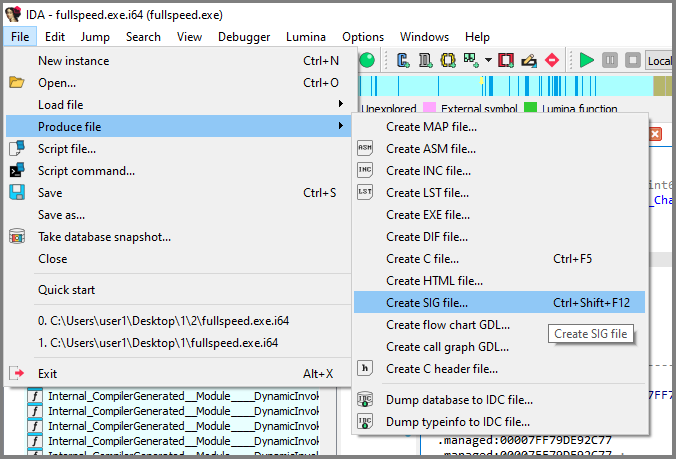The image size is (676, 459).
Task: Click the LST icon in Produce file submenu
Action: tap(365, 192)
